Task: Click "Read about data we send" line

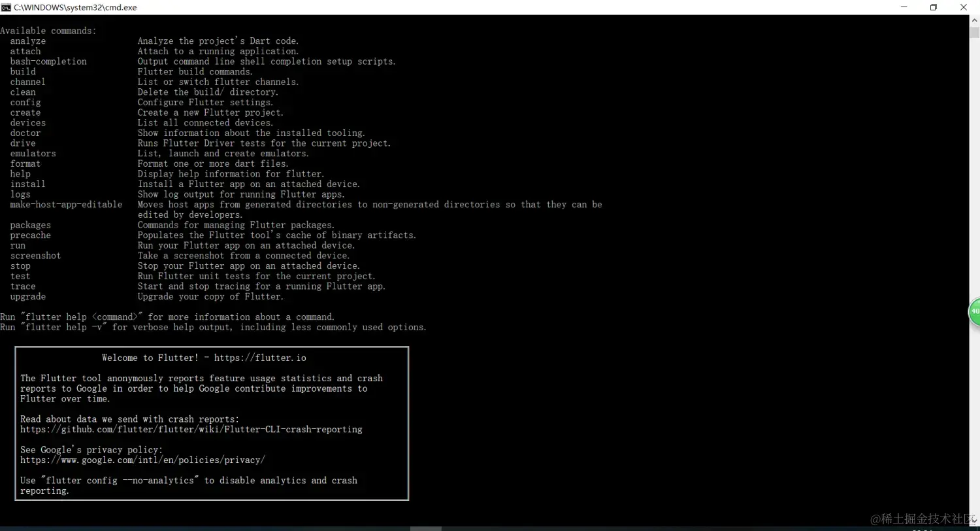Action: pos(130,419)
